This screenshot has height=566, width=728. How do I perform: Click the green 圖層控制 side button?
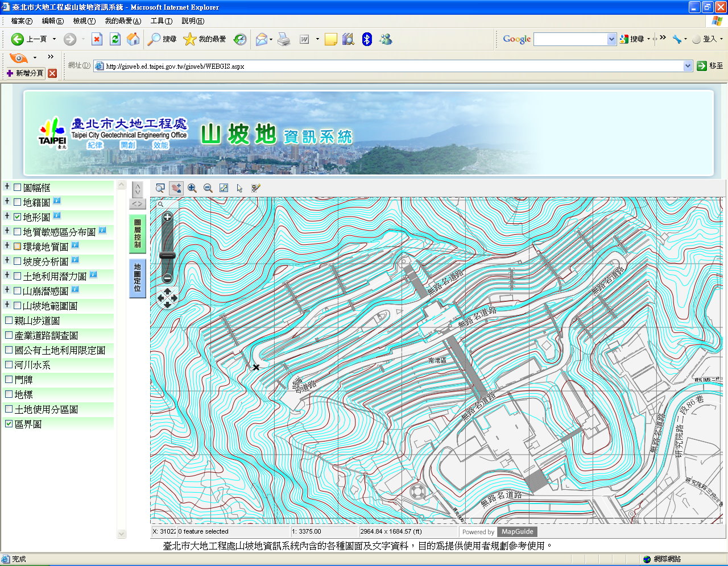(138, 234)
